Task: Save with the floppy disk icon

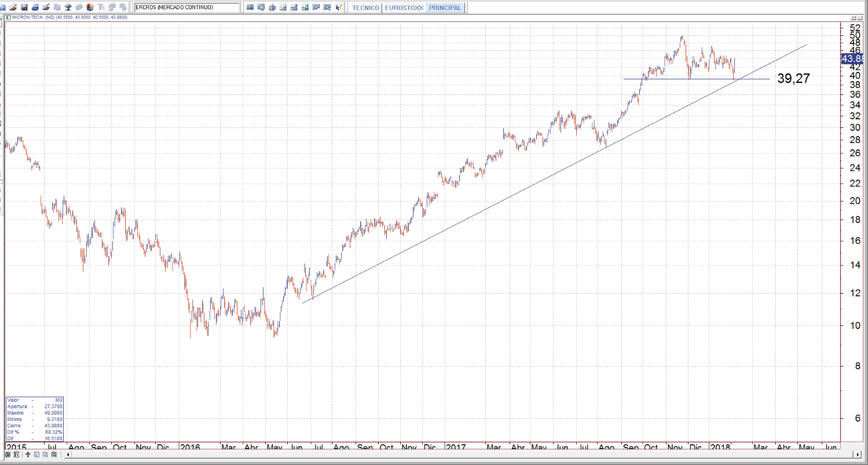Action: point(24,8)
